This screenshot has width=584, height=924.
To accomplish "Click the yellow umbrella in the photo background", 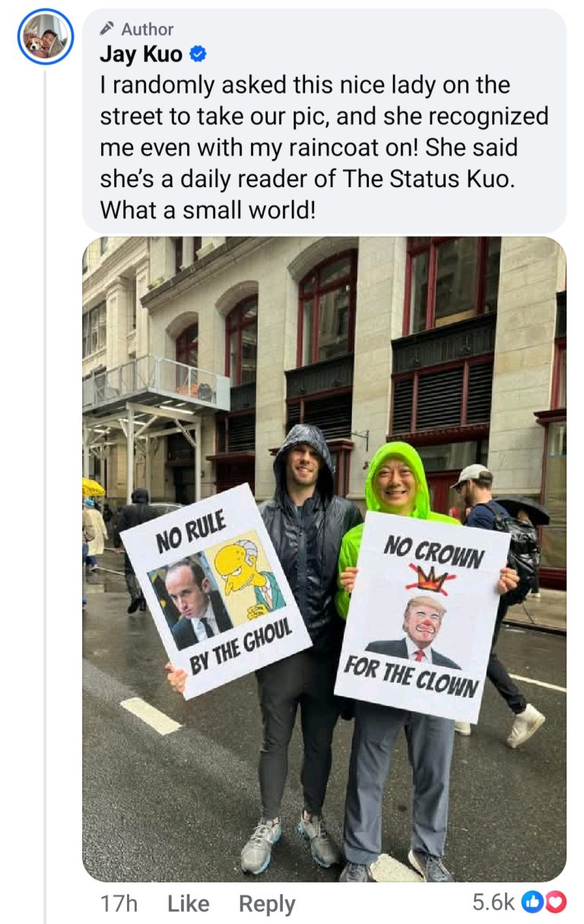I will pyautogui.click(x=93, y=487).
